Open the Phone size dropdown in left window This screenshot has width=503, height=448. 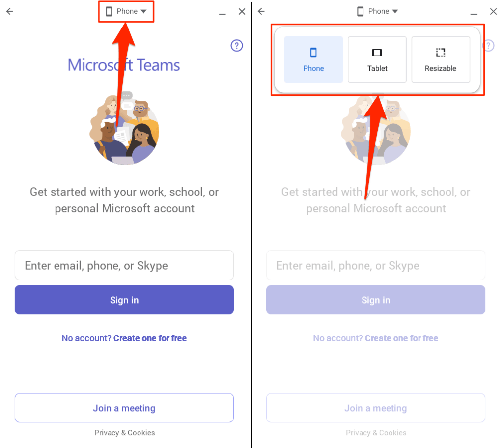(x=126, y=12)
